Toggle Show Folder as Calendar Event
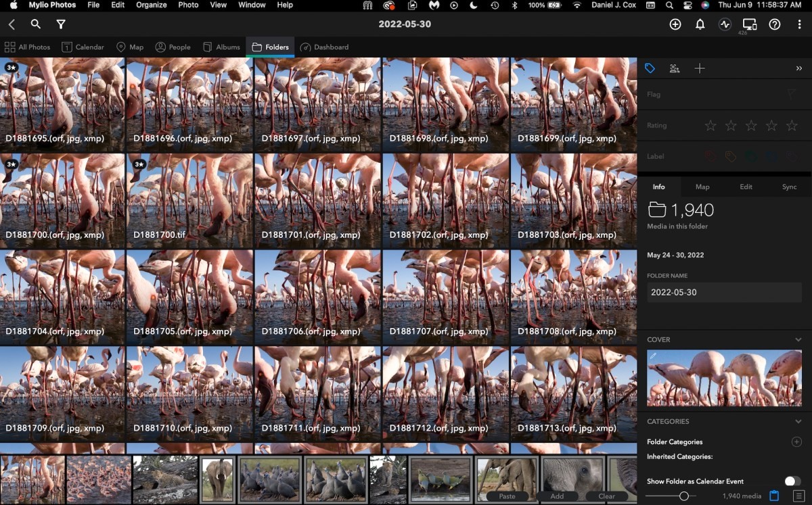Screen dimensions: 812x505 792,481
